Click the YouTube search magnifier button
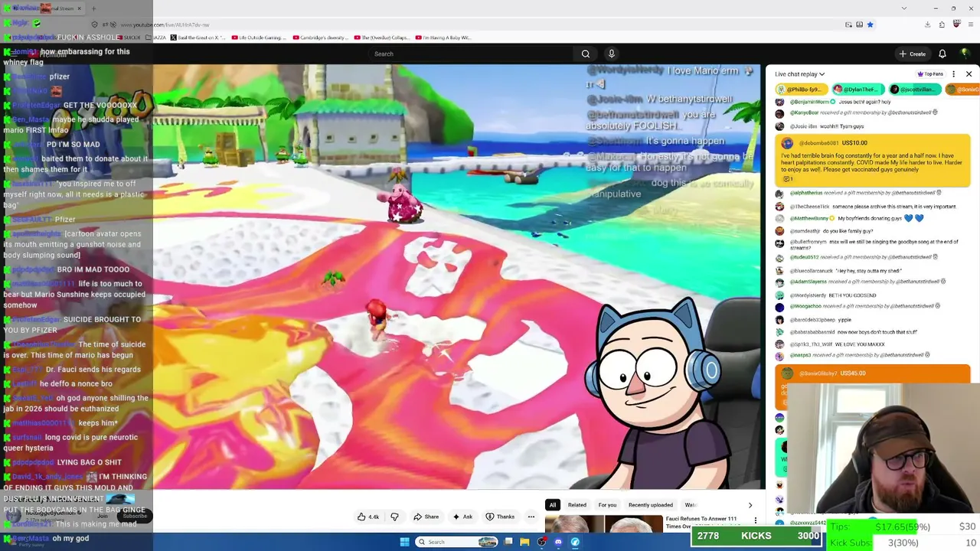980x551 pixels. click(x=586, y=54)
